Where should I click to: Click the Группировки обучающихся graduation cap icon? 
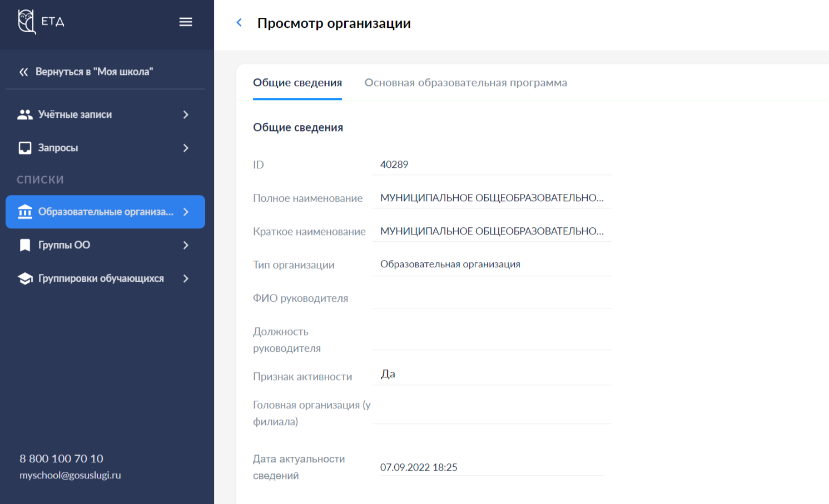point(25,278)
